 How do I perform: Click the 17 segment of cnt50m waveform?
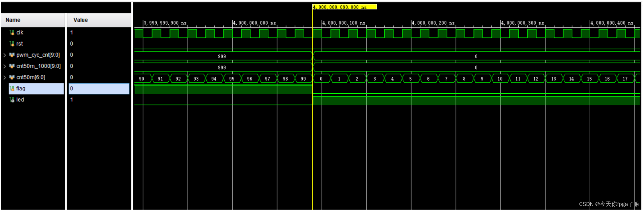point(625,79)
